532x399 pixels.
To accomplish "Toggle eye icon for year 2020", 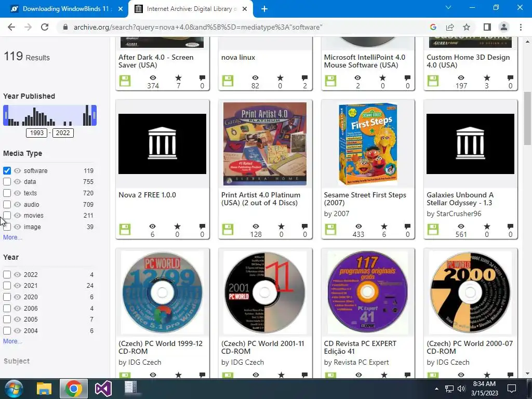I will (x=17, y=297).
